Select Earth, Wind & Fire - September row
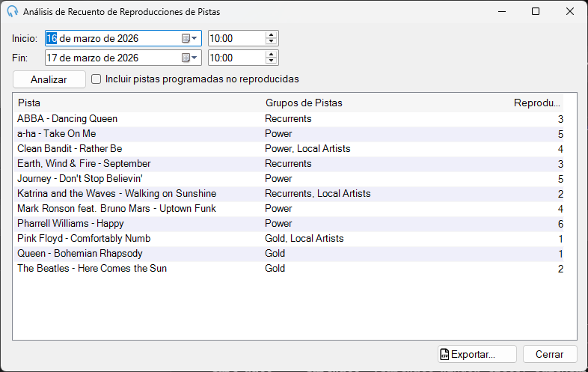Image resolution: width=588 pixels, height=372 pixels. [x=288, y=164]
